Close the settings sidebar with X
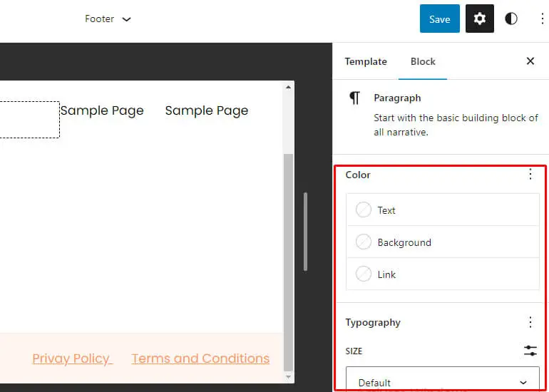 click(530, 61)
